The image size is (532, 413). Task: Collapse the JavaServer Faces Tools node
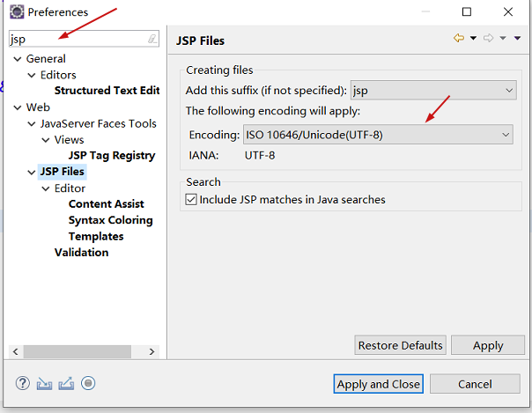pos(32,124)
